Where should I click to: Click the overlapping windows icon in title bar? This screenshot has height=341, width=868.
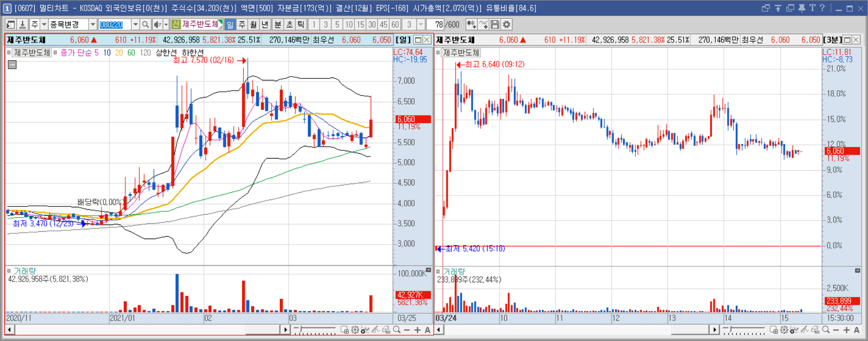click(x=766, y=8)
